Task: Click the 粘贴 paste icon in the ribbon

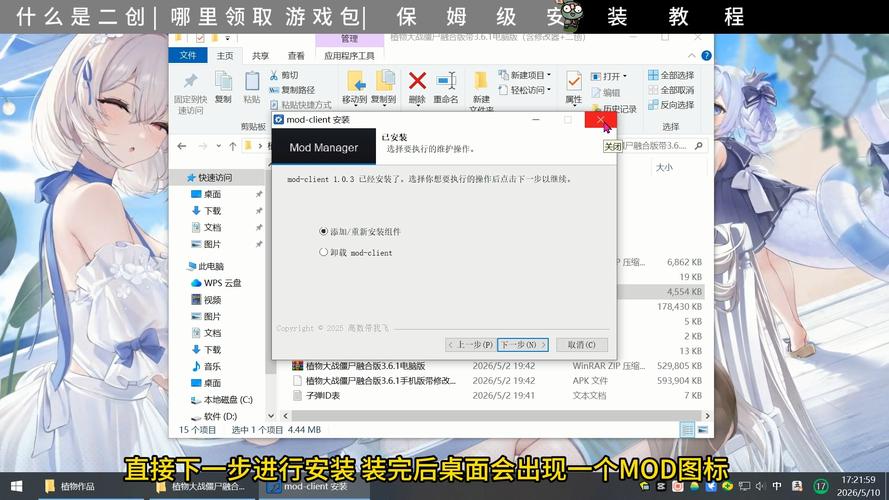Action: tap(252, 81)
